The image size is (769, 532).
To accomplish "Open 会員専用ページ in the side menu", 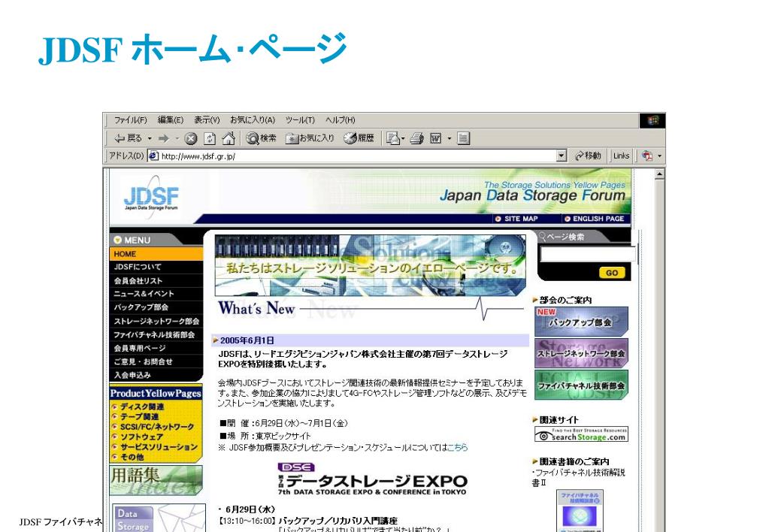I will pos(156,348).
